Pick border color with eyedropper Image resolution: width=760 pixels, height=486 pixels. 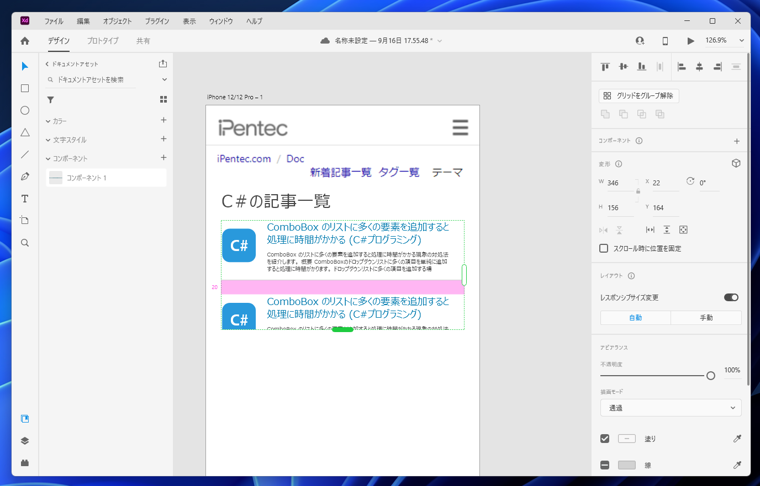[737, 465]
